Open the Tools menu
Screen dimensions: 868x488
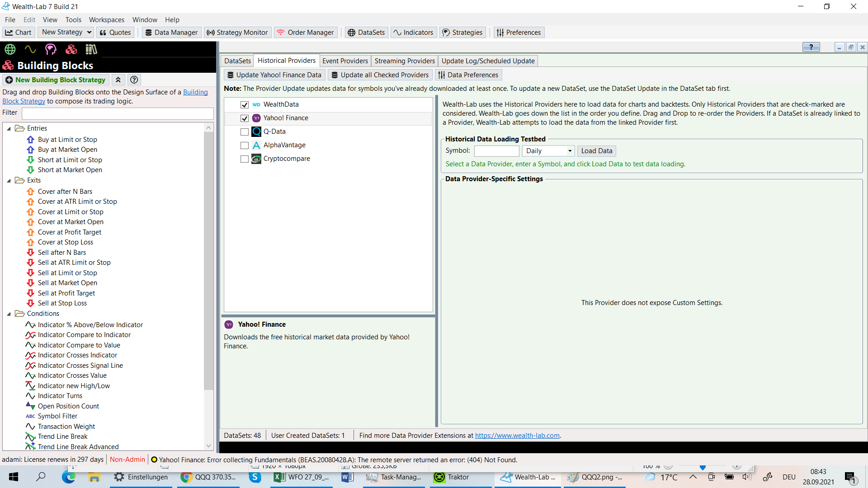click(73, 20)
